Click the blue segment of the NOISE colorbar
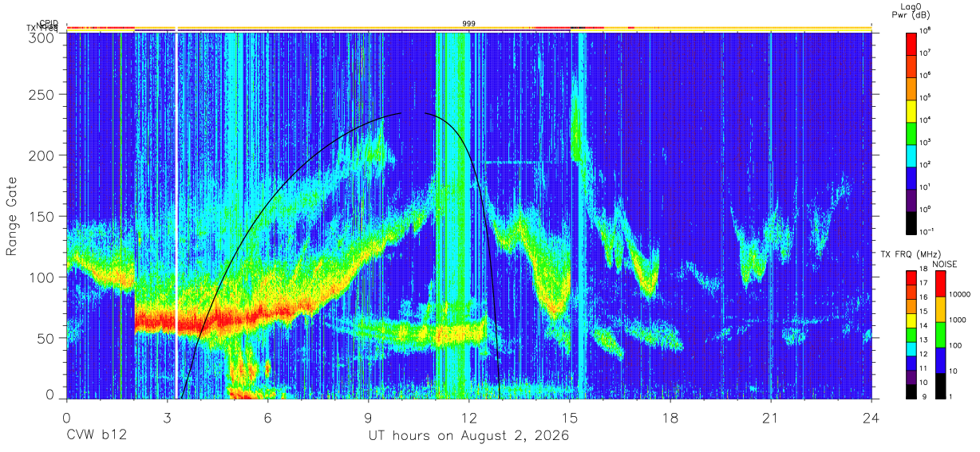 939,360
